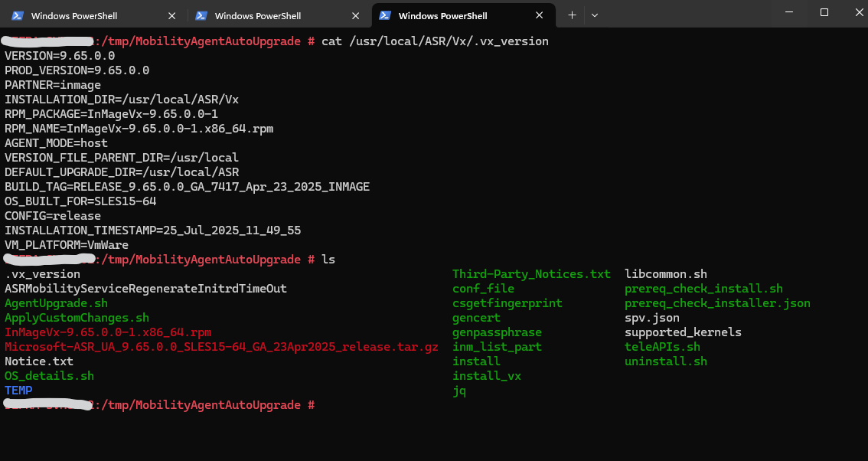Click ApplyCustomChanges.sh file name
Image resolution: width=868 pixels, height=461 pixels.
pyautogui.click(x=77, y=318)
